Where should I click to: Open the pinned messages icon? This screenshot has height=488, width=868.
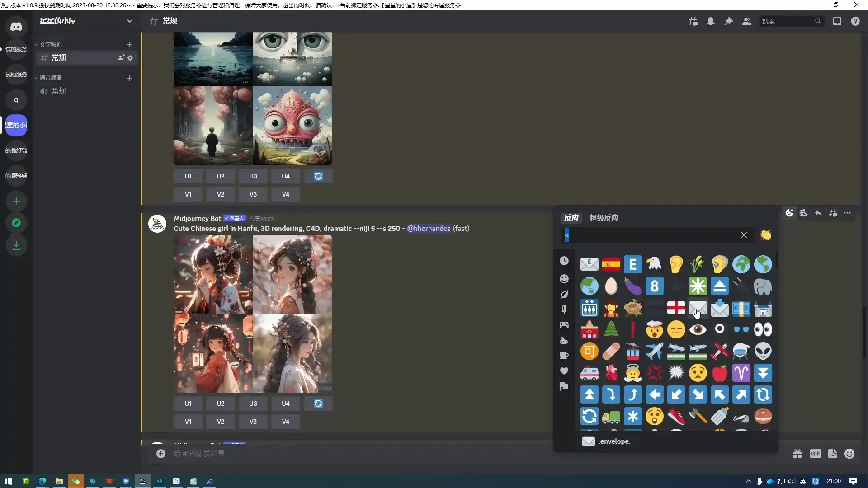(729, 21)
